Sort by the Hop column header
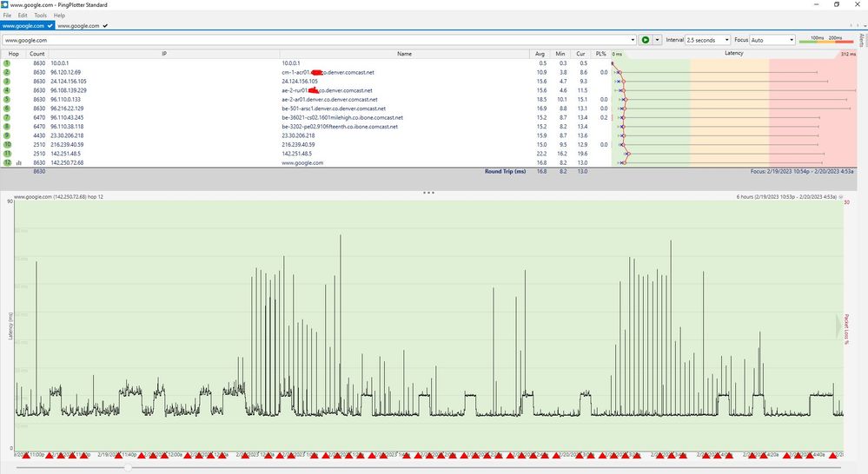The image size is (868, 474). [x=14, y=54]
